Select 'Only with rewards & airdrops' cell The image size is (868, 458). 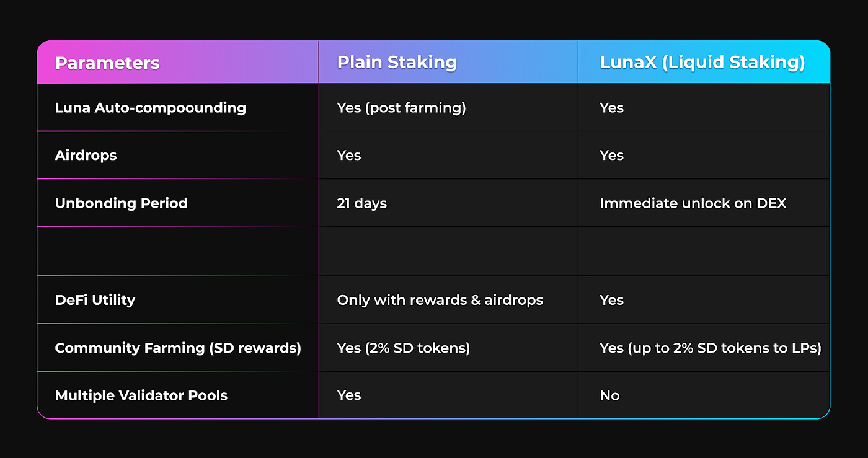pyautogui.click(x=440, y=300)
